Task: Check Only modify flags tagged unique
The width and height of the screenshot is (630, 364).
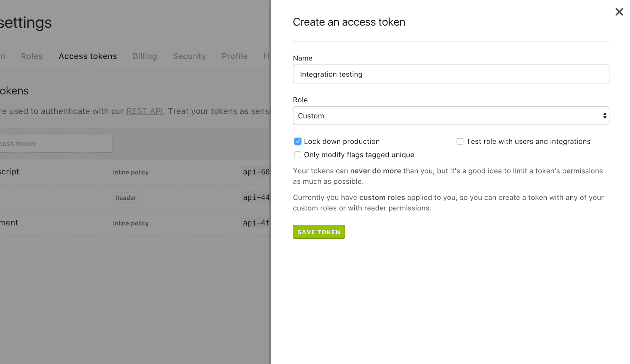Action: point(298,155)
